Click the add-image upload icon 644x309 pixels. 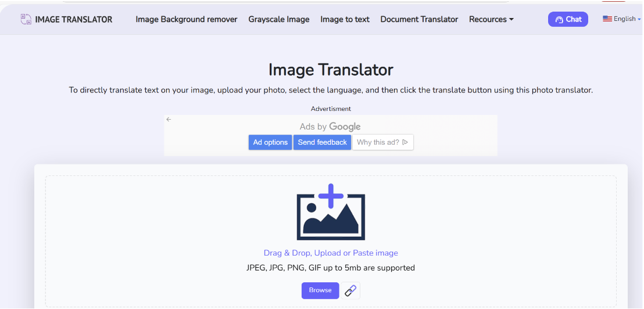tap(331, 212)
